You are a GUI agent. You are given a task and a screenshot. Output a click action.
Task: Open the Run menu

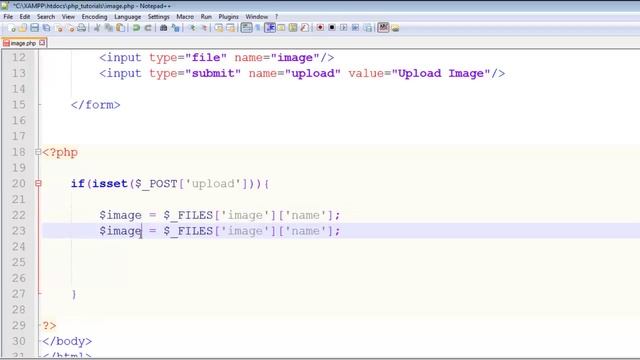point(206,17)
